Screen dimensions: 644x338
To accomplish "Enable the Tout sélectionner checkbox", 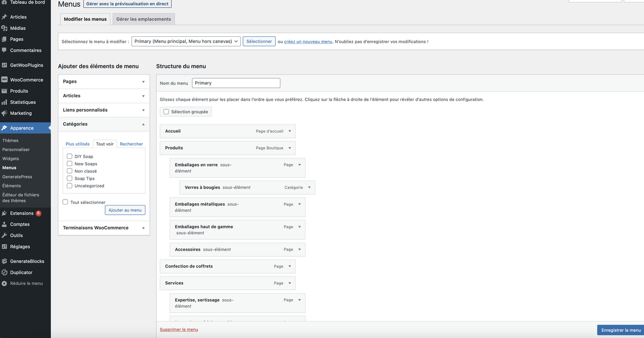I will pyautogui.click(x=65, y=202).
